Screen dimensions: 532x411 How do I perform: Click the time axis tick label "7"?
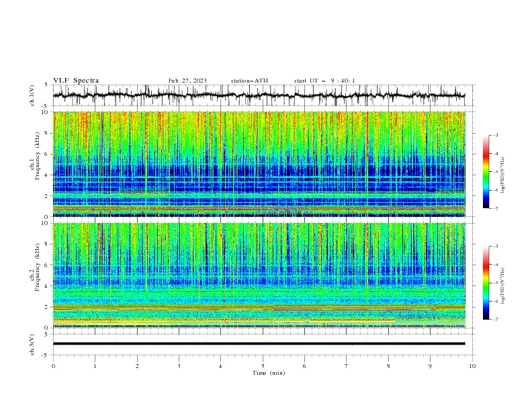click(347, 366)
